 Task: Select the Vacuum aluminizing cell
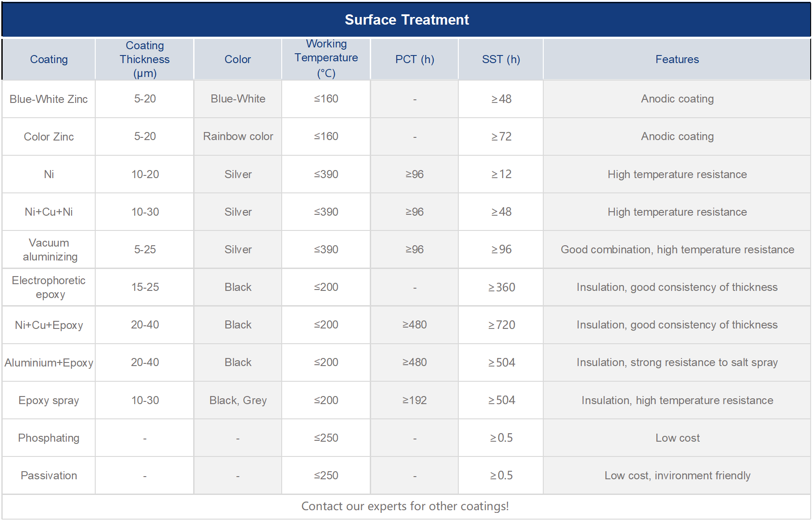click(50, 250)
